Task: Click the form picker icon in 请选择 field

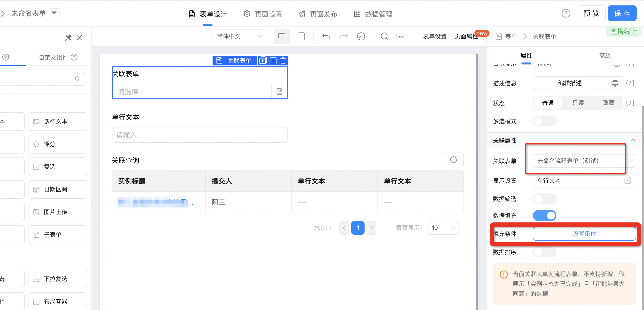Action: pos(279,92)
